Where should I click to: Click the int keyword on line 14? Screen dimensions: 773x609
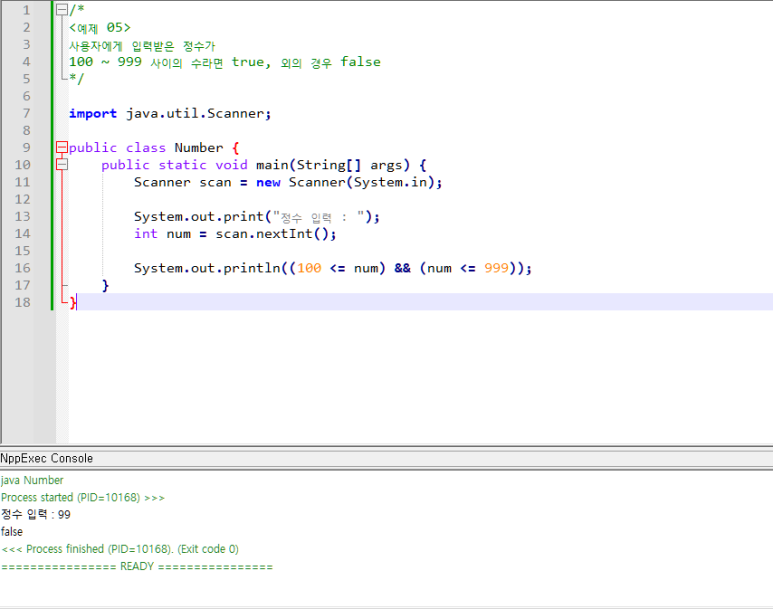(146, 233)
